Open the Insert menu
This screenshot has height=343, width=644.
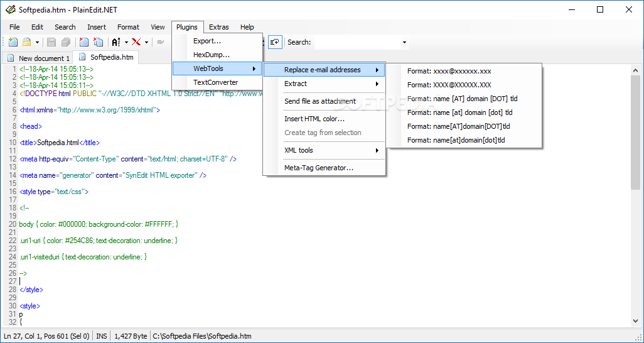click(97, 27)
